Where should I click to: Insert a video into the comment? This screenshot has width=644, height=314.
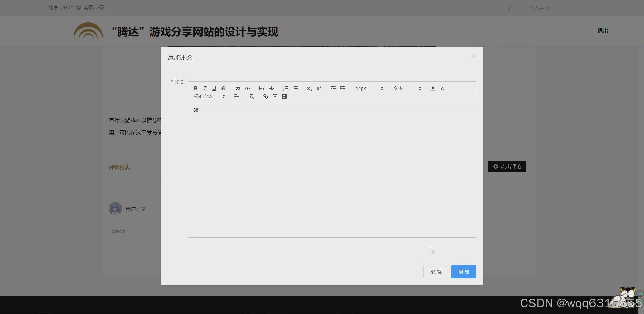point(284,96)
